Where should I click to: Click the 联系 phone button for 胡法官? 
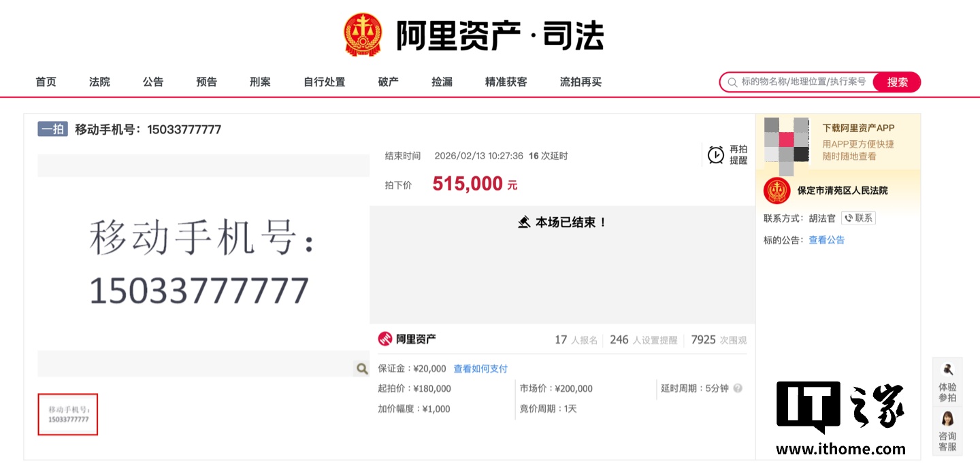click(858, 218)
